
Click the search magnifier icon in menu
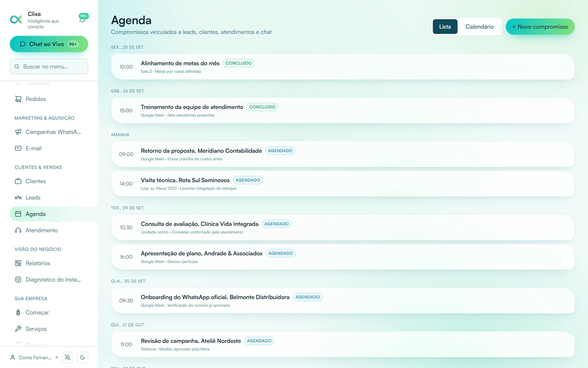17,66
